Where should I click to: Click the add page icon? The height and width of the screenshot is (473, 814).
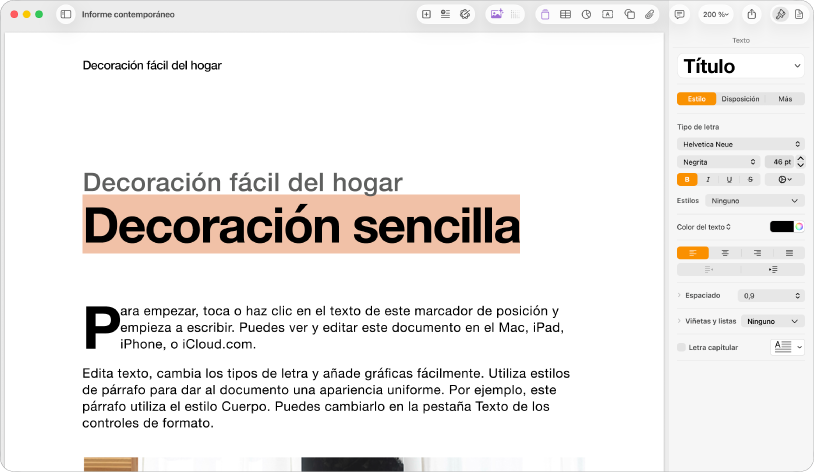(426, 15)
